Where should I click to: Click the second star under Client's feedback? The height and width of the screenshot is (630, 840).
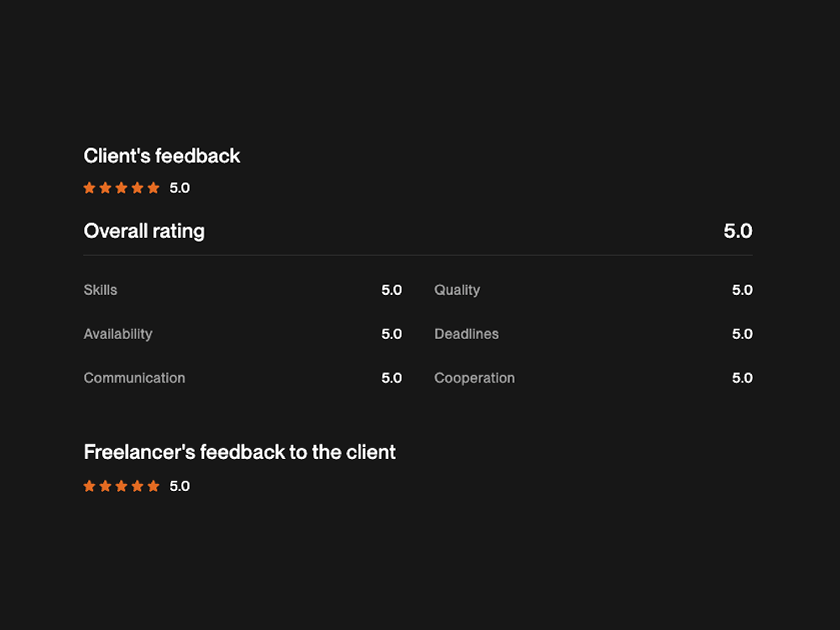(105, 188)
